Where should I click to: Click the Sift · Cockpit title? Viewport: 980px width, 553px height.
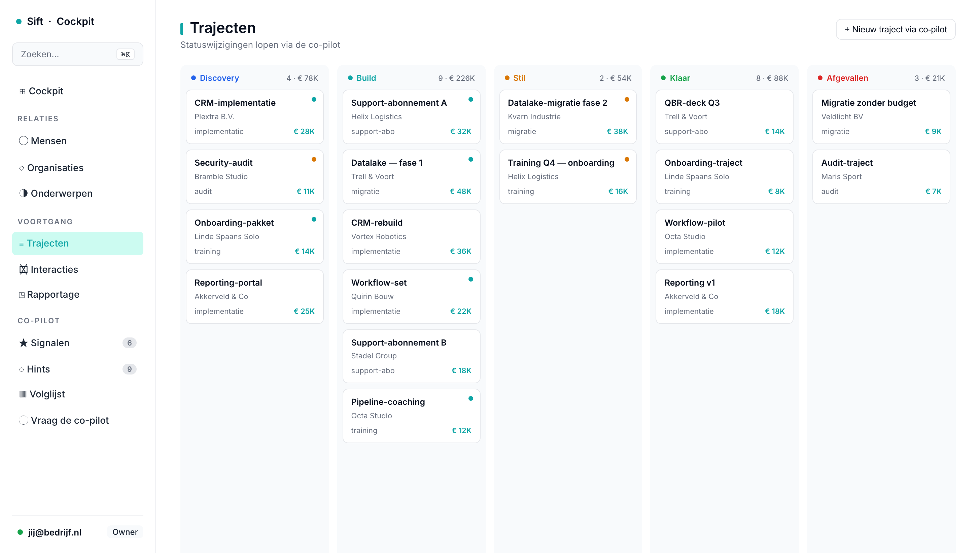point(60,22)
